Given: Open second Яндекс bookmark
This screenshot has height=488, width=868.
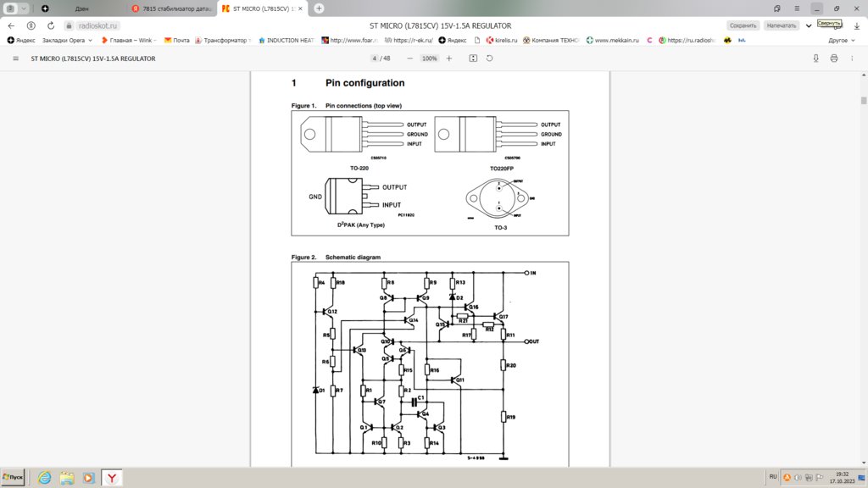Looking at the screenshot, I should [x=453, y=40].
